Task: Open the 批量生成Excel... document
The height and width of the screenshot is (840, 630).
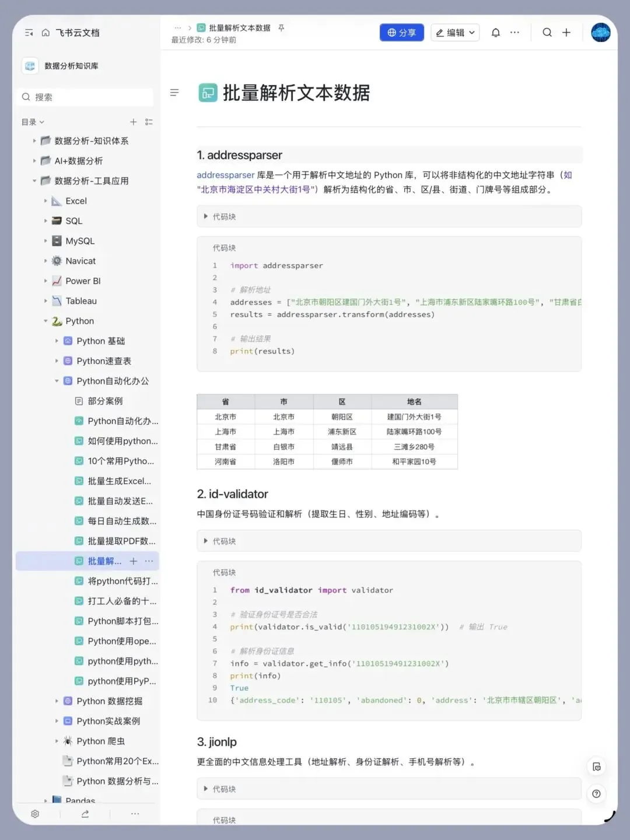Action: 119,481
